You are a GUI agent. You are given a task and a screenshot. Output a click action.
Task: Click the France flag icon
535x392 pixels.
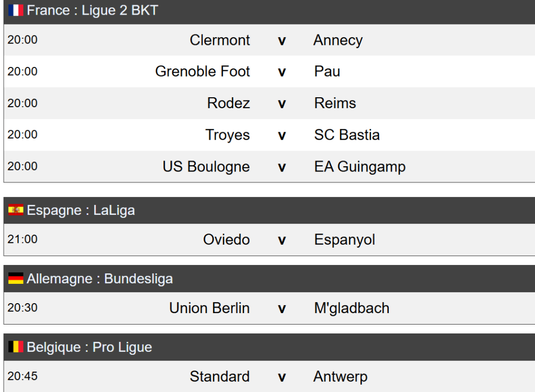click(16, 10)
